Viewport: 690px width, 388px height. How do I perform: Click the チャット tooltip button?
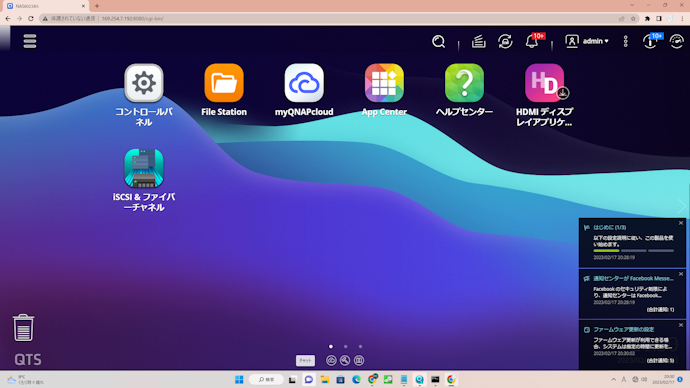(x=305, y=360)
